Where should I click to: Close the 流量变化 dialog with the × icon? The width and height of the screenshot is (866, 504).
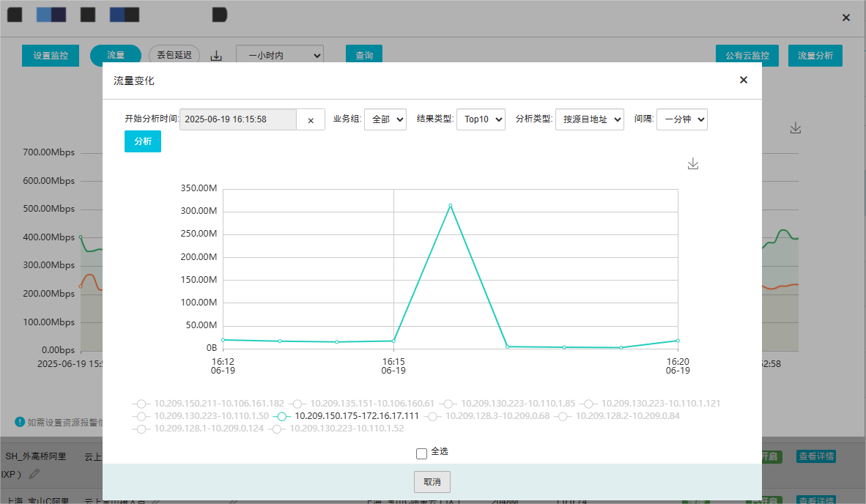[743, 80]
